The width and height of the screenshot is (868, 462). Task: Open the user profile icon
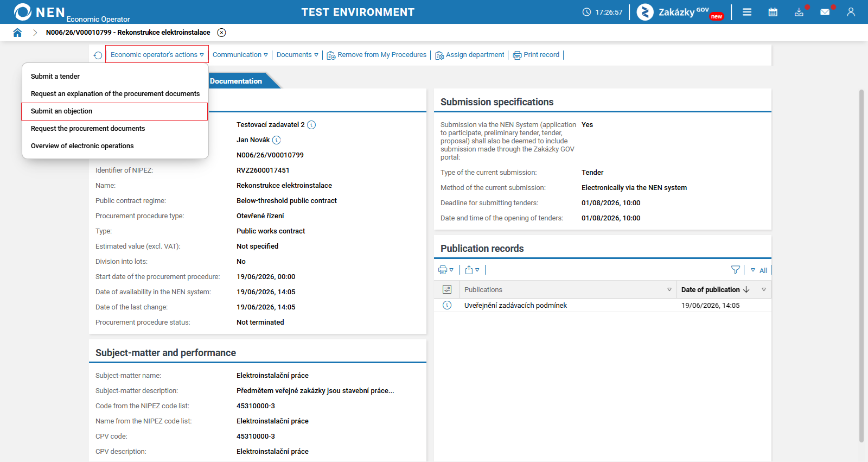click(x=851, y=12)
